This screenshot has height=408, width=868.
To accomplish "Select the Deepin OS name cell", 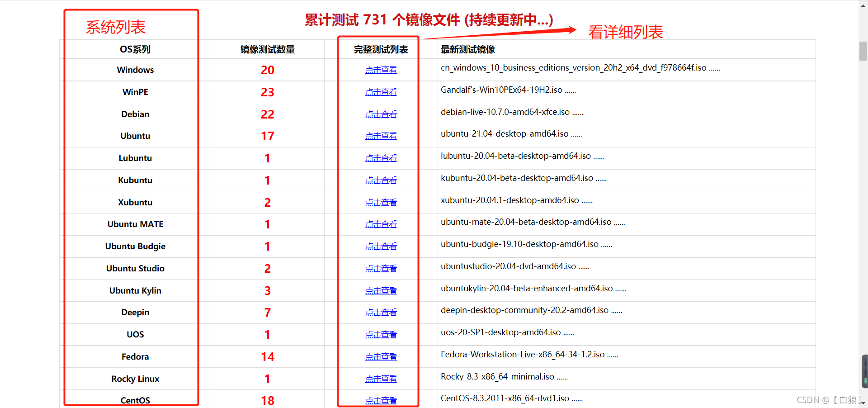I will [x=135, y=312].
